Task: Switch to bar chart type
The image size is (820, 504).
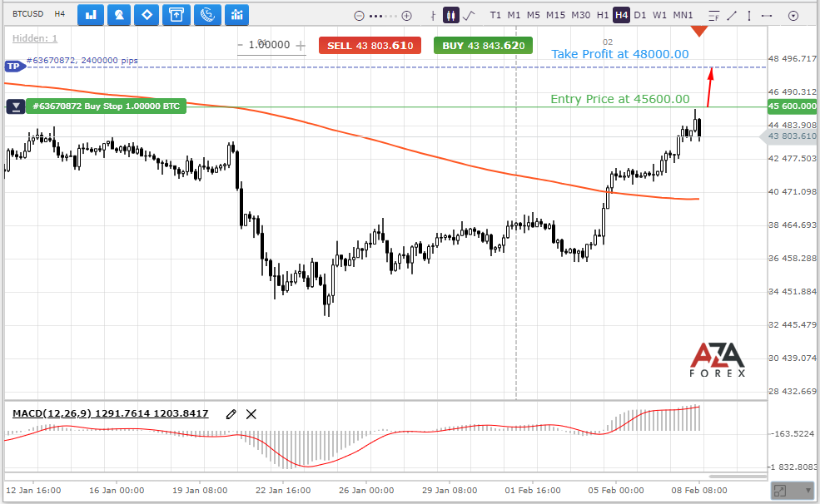Action: tap(433, 16)
